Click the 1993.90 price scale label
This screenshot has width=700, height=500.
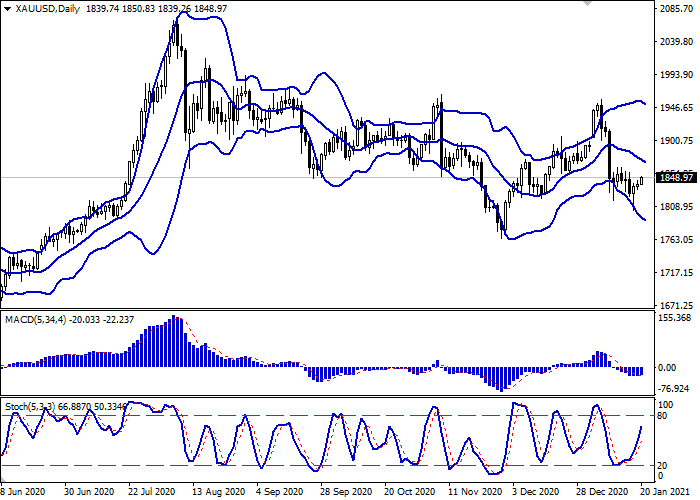click(676, 75)
